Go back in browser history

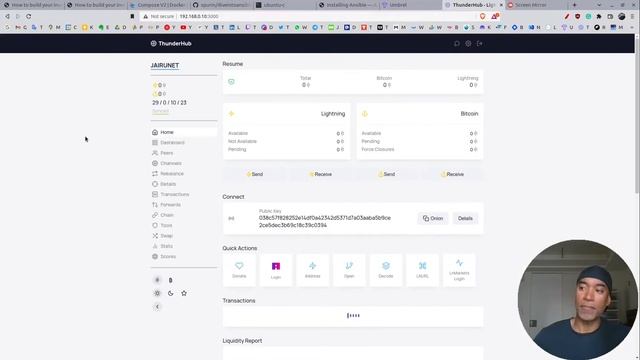pyautogui.click(x=7, y=16)
